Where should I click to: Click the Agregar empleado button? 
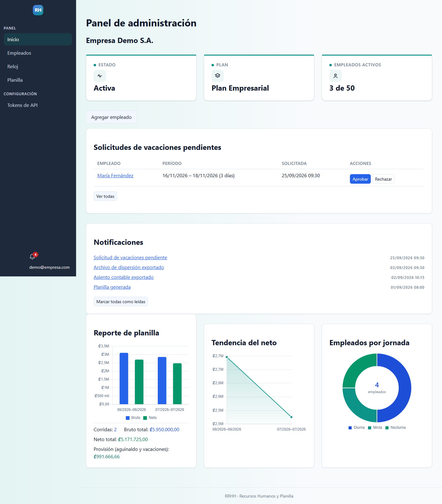pyautogui.click(x=111, y=117)
